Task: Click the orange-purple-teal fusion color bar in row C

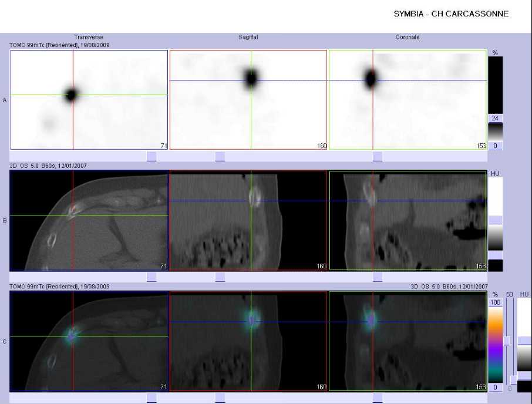Action: pyautogui.click(x=496, y=345)
